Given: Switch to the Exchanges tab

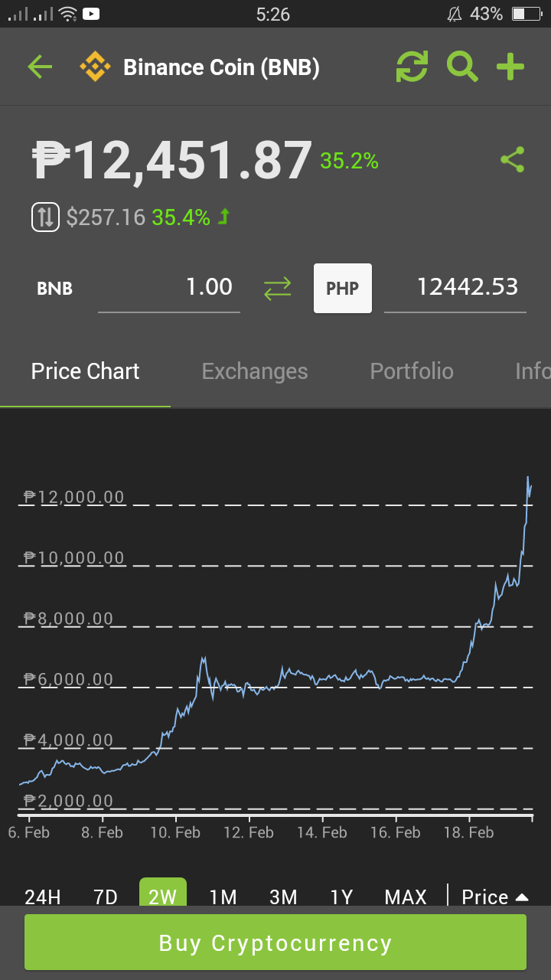Looking at the screenshot, I should pos(255,371).
